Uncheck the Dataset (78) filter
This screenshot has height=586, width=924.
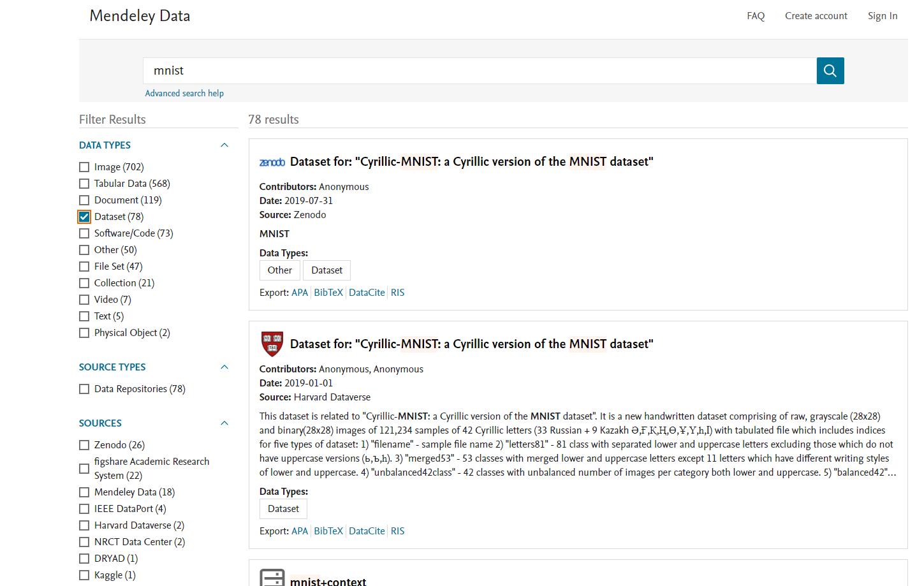[x=84, y=217]
